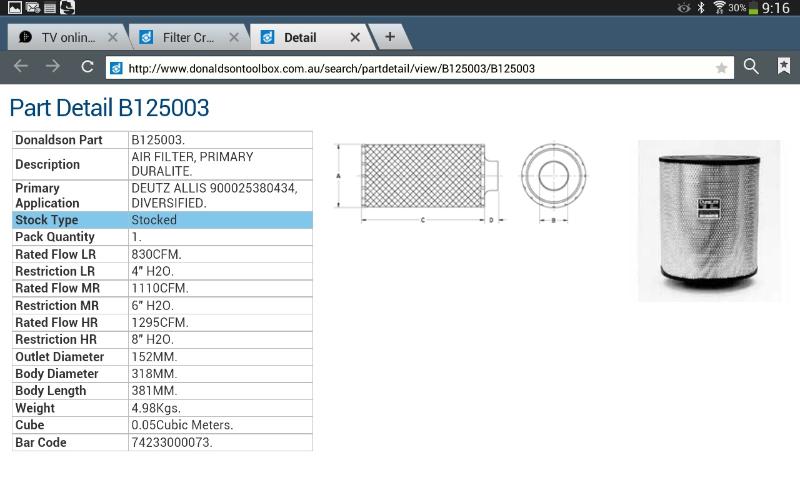Close the TV online tab
Screen dimensions: 800x500
[x=113, y=37]
